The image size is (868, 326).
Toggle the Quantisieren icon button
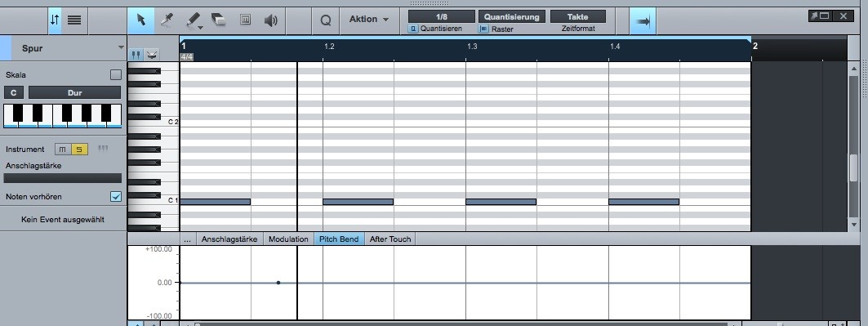(413, 29)
